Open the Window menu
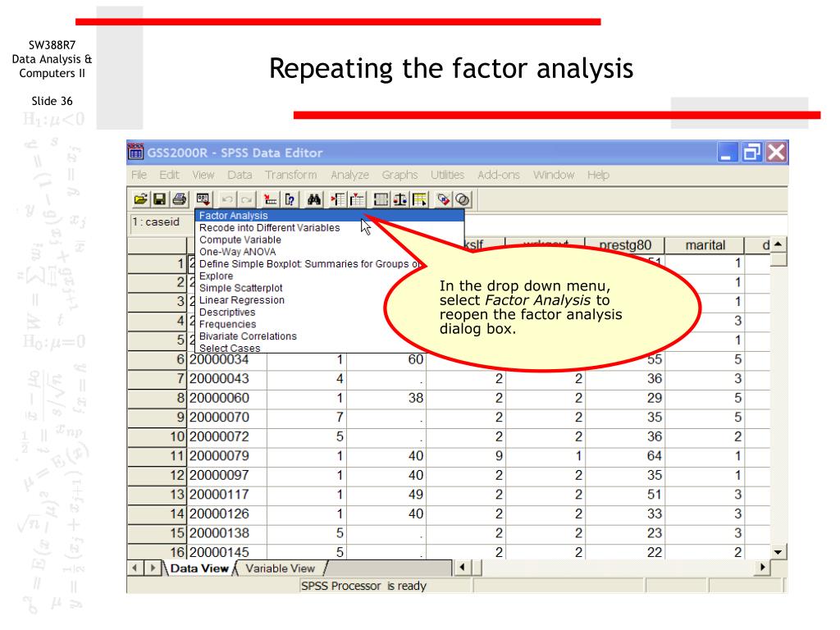This screenshot has width=840, height=630. [x=554, y=175]
